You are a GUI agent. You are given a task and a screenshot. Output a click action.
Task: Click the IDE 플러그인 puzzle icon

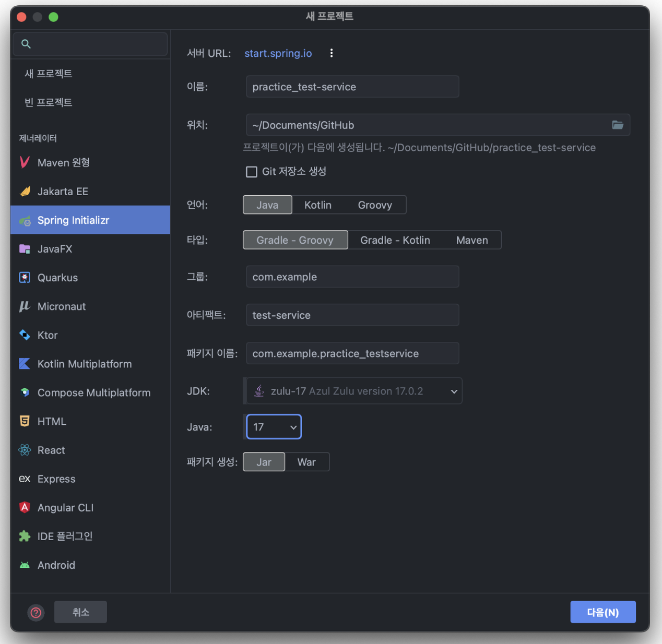point(25,536)
